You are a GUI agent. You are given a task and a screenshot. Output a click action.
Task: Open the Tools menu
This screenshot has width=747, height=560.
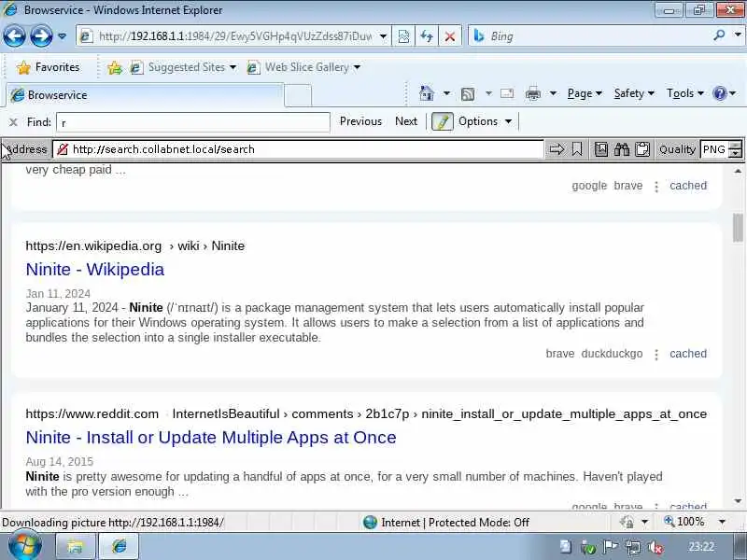685,93
